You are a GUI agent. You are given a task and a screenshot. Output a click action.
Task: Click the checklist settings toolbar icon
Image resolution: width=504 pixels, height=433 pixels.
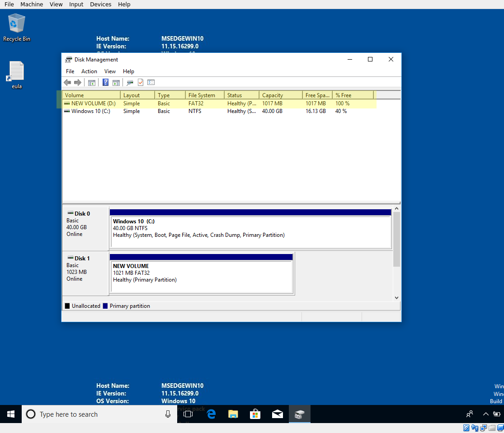(x=151, y=83)
